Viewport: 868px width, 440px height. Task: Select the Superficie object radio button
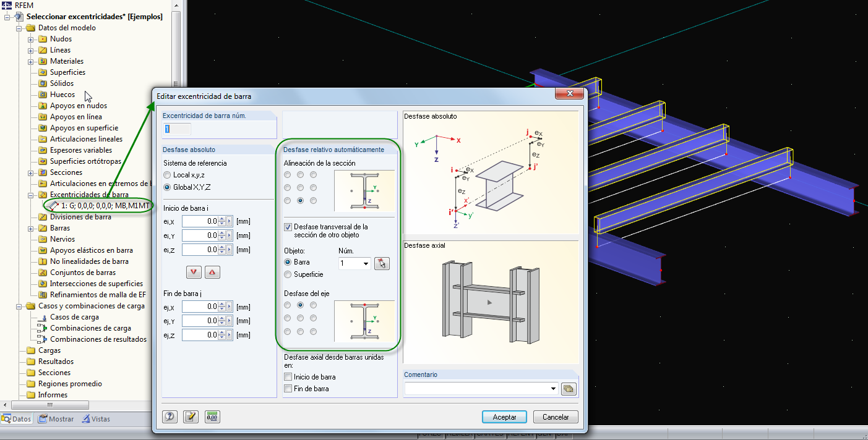pos(288,274)
